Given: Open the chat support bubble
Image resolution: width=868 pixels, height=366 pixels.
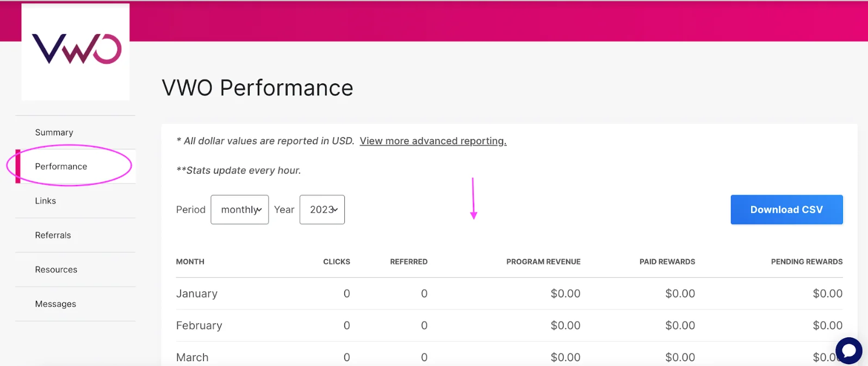Looking at the screenshot, I should pos(848,350).
